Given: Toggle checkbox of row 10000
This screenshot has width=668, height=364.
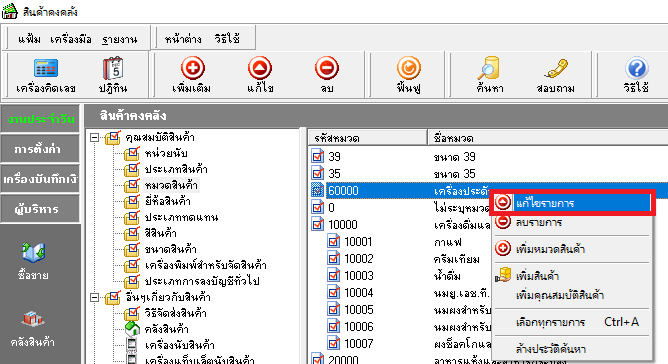Looking at the screenshot, I should pos(317,224).
